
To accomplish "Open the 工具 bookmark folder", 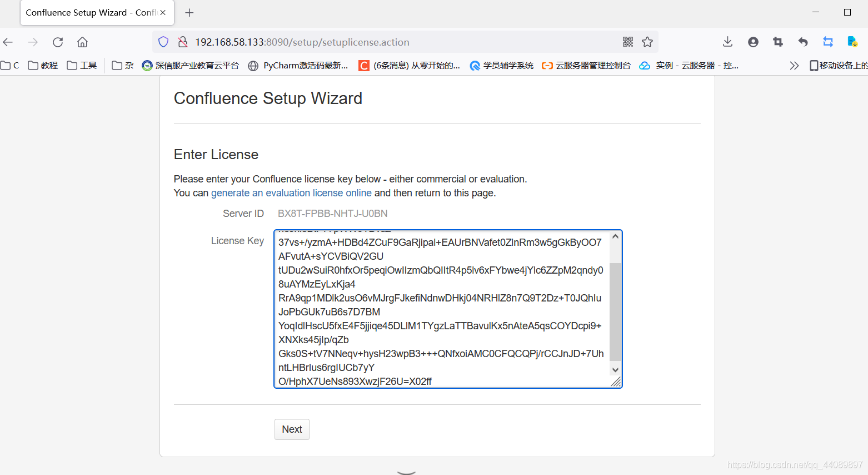I will click(82, 66).
